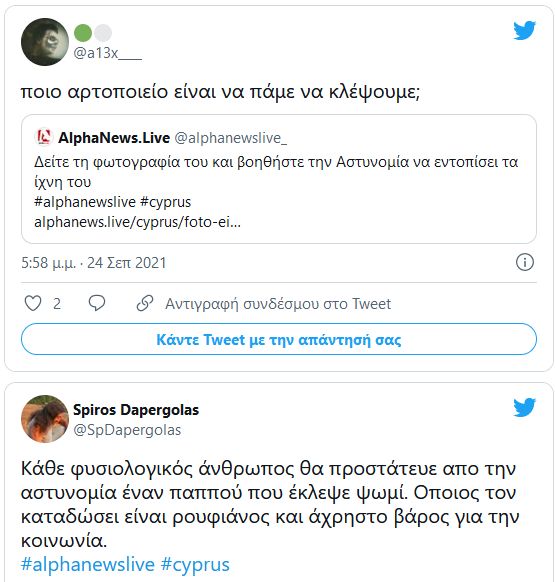Click the timestamp 5:58 μ.μ. 24 Σεπ 2021
Image resolution: width=555 pixels, height=582 pixels.
(94, 263)
